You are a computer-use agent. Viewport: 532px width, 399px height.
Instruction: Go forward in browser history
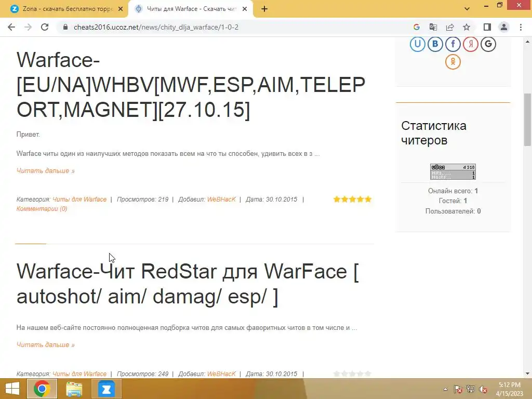28,27
